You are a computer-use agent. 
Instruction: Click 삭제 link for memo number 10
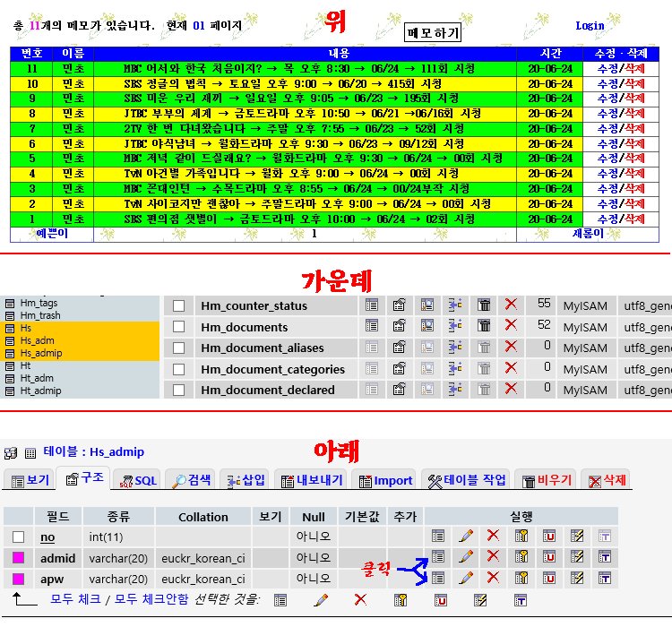pos(634,83)
